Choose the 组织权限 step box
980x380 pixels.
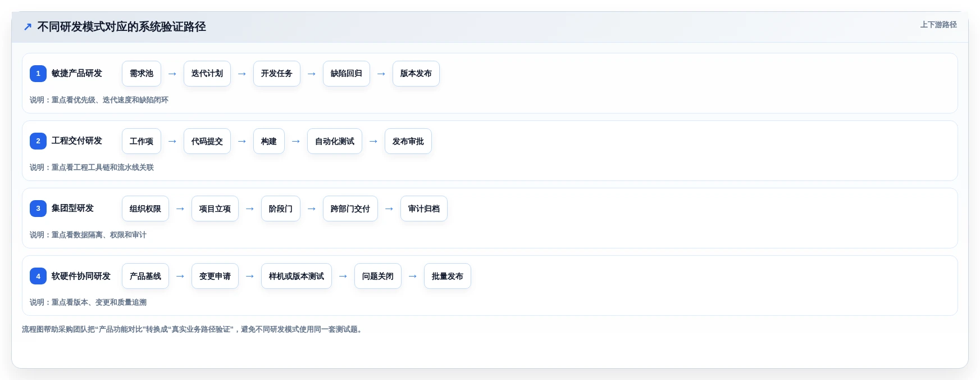point(145,209)
